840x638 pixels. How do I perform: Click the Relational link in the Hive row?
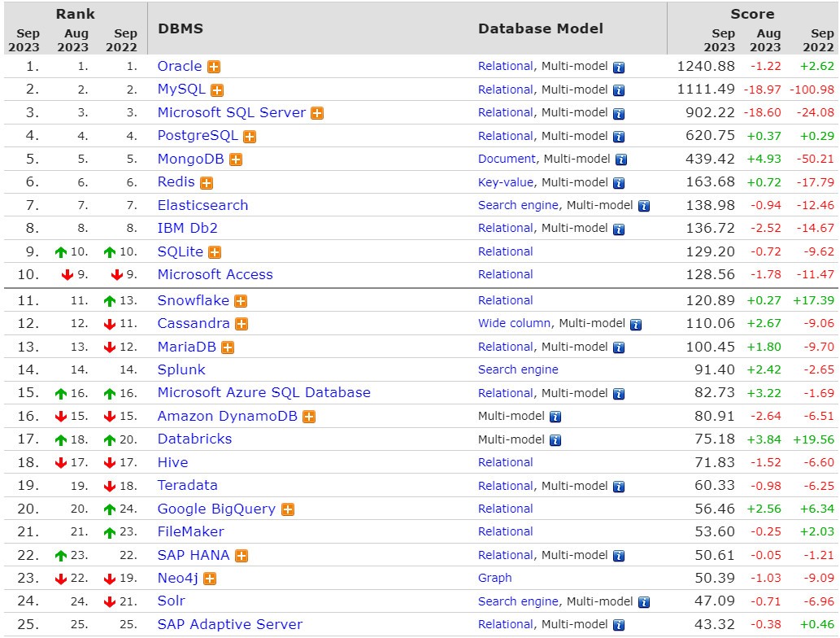pyautogui.click(x=505, y=462)
